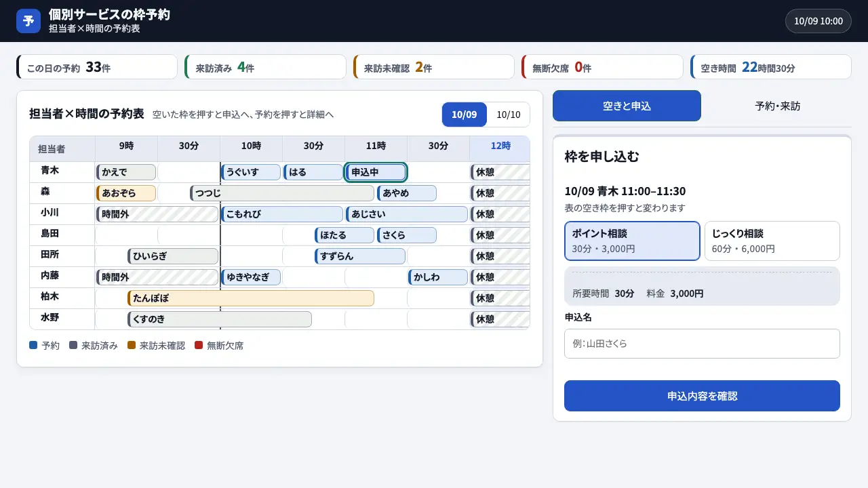This screenshot has height=488, width=868.
Task: Open the かえで booking in 青木's row
Action: pyautogui.click(x=126, y=172)
